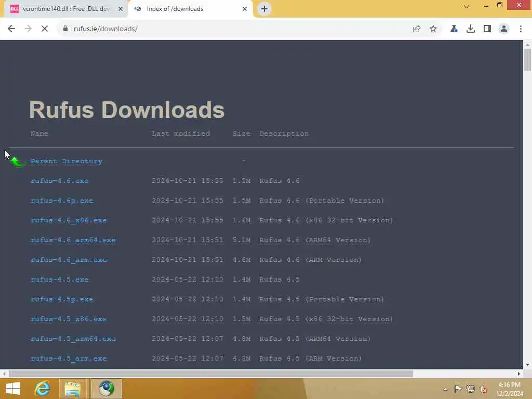Screen dimensions: 532x399
Task: Close the vcruntime140.dll tab
Action: 121,9
